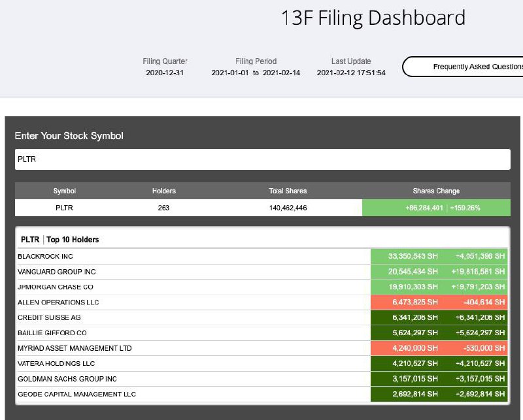Click the Holders column header

pos(164,191)
